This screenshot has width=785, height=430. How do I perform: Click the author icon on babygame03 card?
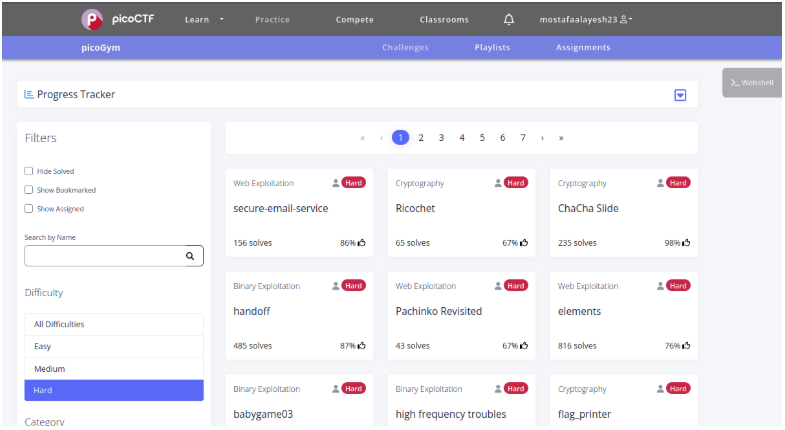point(335,389)
